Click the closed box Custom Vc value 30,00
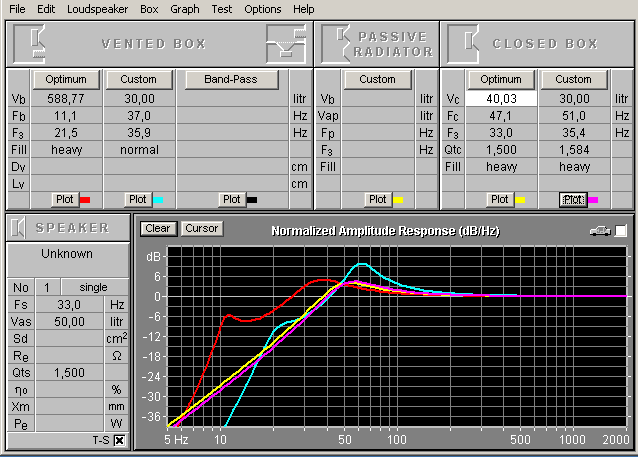Screen dimensions: 638x457 tap(574, 99)
